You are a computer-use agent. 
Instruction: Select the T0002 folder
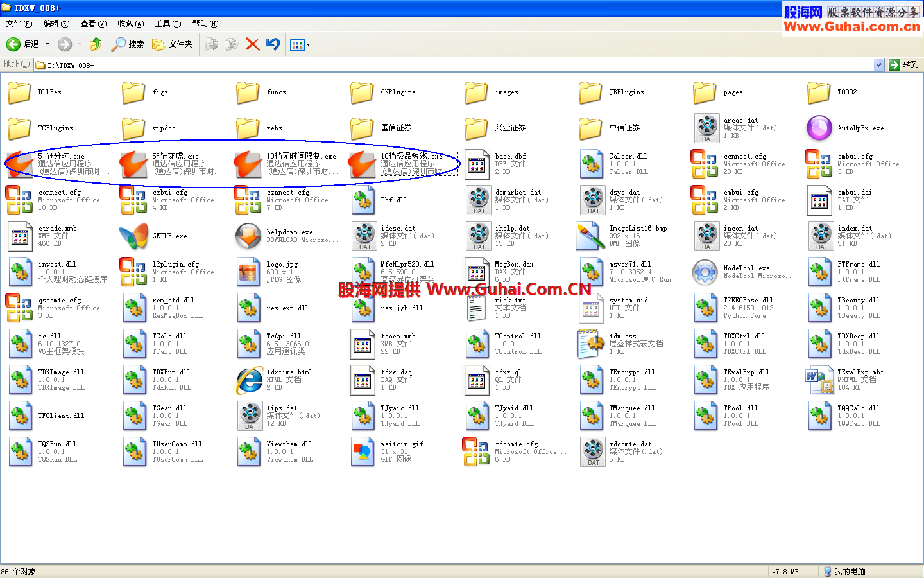click(819, 92)
